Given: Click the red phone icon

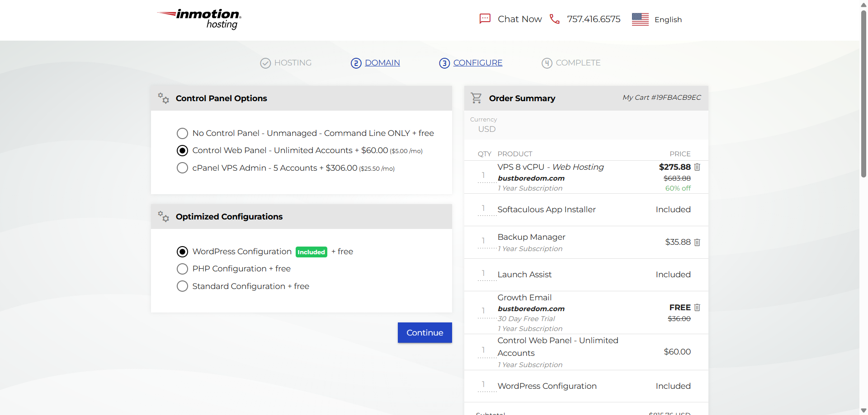Looking at the screenshot, I should click(555, 19).
